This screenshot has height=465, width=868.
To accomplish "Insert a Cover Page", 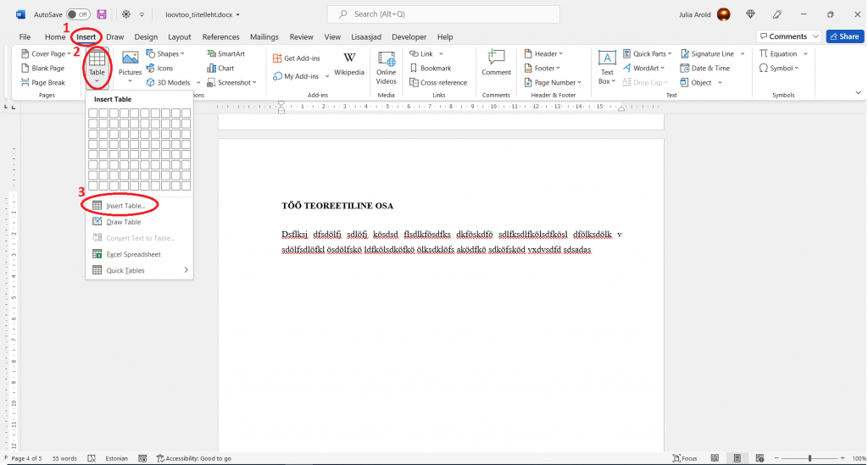I will [46, 53].
